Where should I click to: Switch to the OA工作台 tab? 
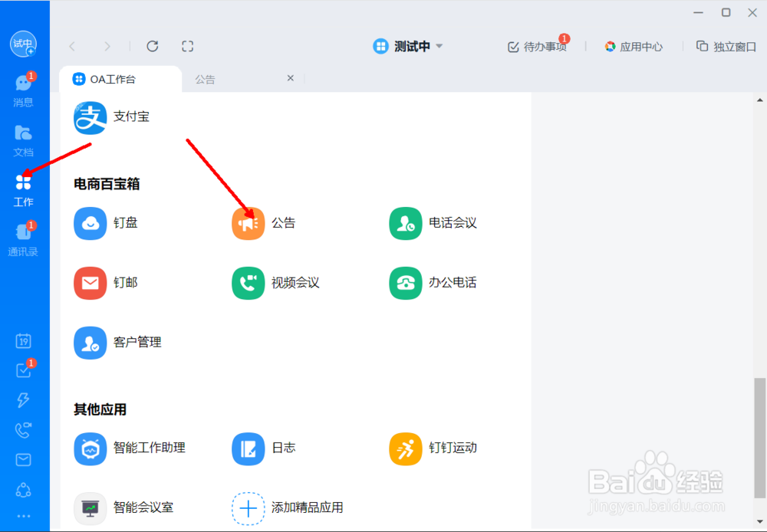click(x=120, y=79)
